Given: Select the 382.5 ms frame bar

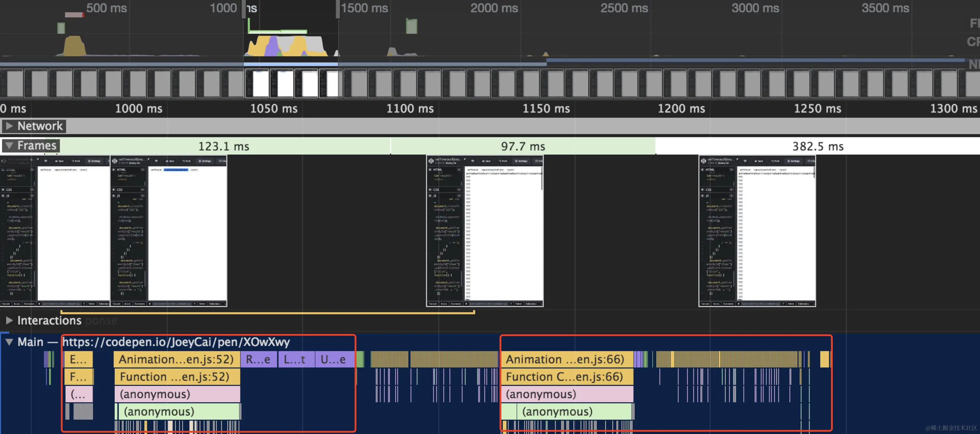Looking at the screenshot, I should pyautogui.click(x=817, y=146).
